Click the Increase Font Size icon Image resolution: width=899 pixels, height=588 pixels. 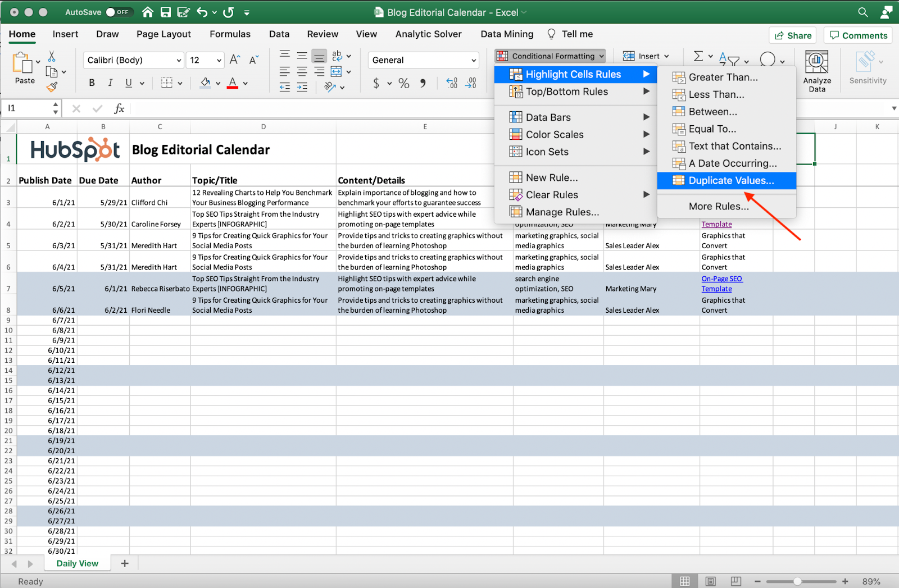pyautogui.click(x=235, y=60)
